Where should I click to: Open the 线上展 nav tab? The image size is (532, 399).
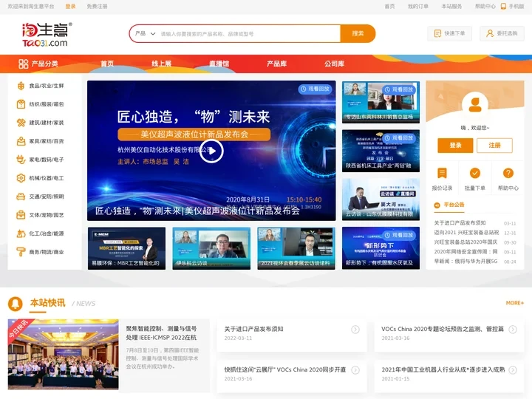pyautogui.click(x=162, y=64)
